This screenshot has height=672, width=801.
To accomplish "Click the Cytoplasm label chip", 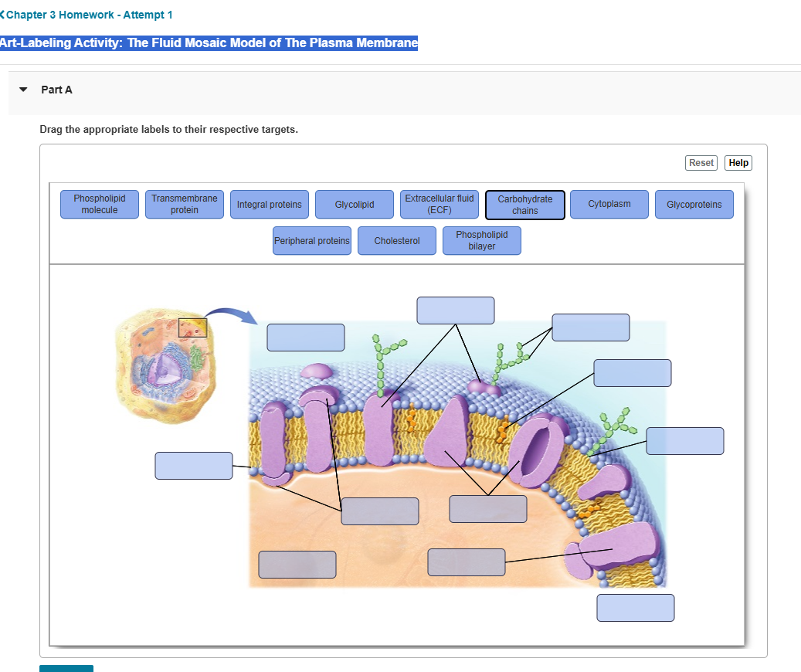I will [609, 204].
